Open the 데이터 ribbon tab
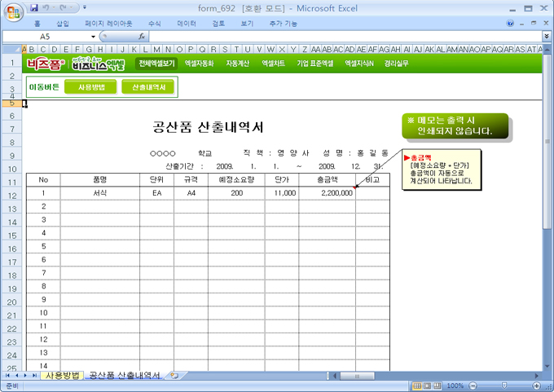This screenshot has height=392, width=554. click(187, 24)
